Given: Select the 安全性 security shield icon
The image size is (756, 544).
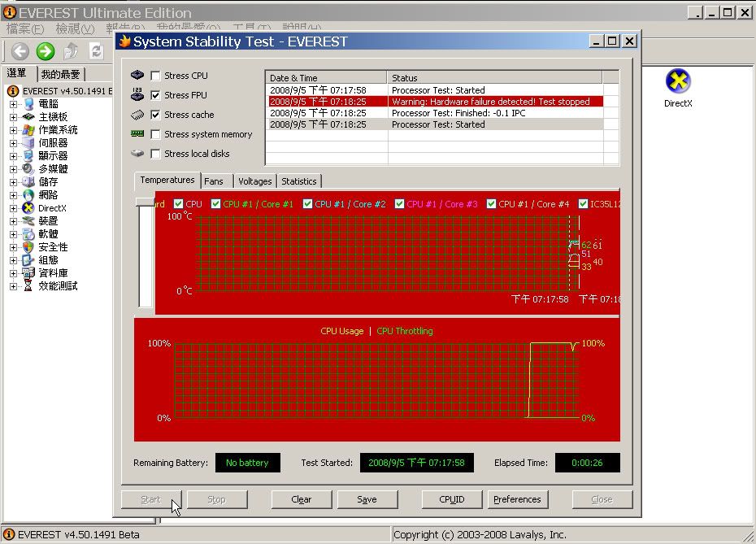Looking at the screenshot, I should pos(28,247).
